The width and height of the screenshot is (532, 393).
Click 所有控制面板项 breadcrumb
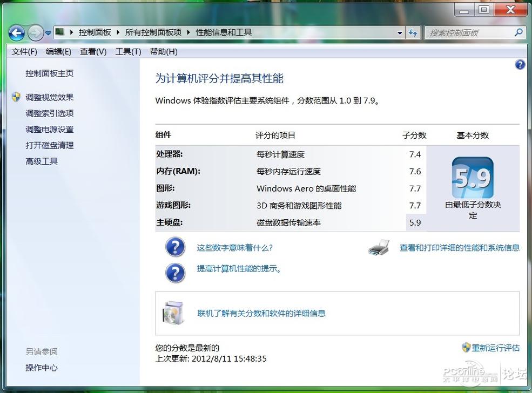[x=153, y=32]
